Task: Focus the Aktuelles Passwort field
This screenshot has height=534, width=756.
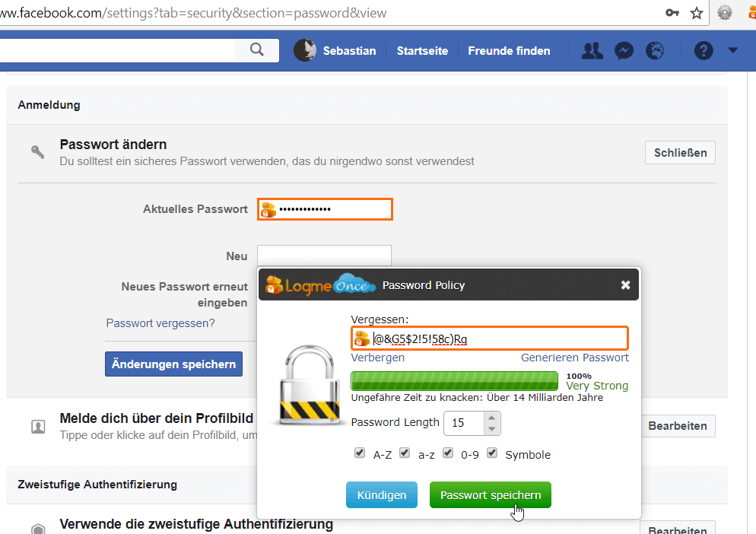Action: [325, 209]
